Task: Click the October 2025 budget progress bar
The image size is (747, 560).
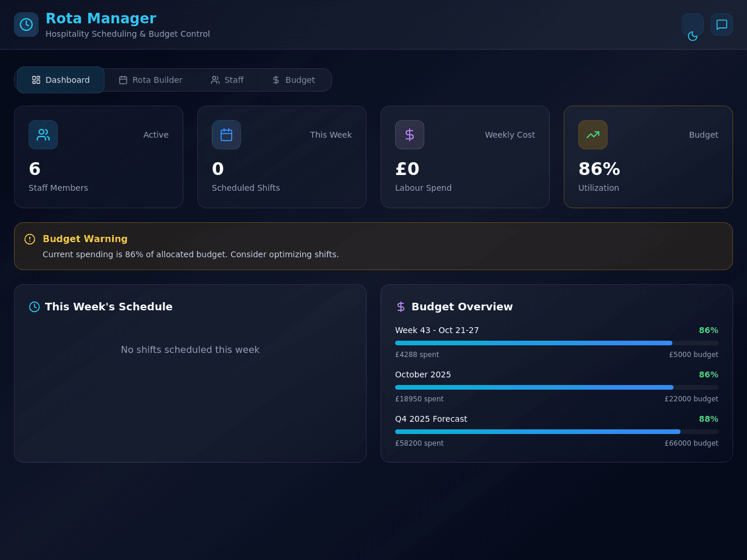Action: [x=557, y=387]
